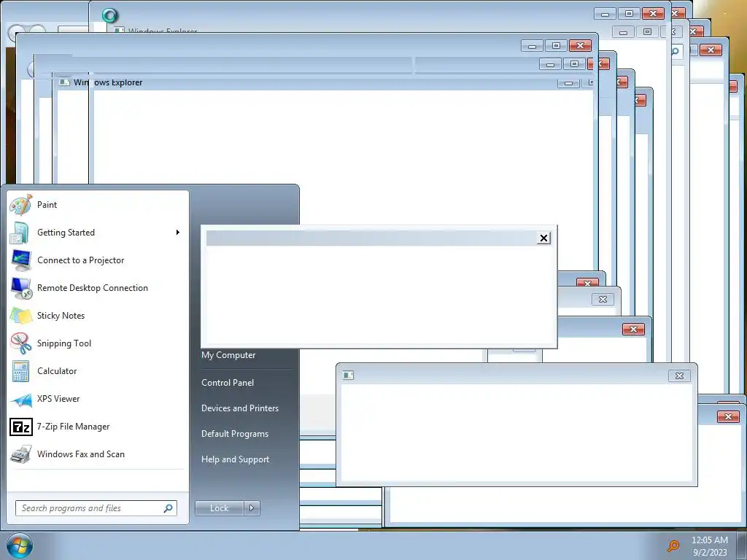Viewport: 747px width, 560px height.
Task: Open My Computer
Action: 228,355
